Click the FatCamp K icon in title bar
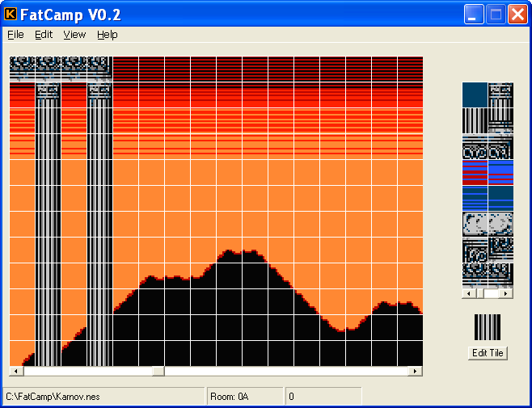 pyautogui.click(x=11, y=14)
